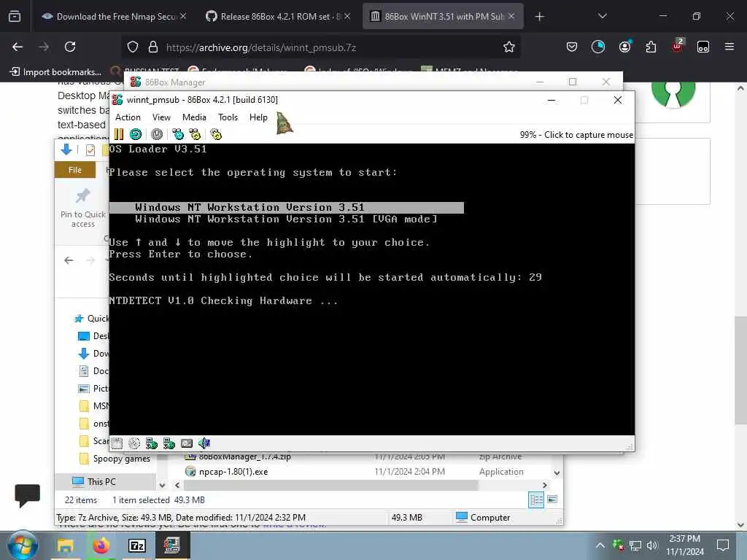Image resolution: width=747 pixels, height=560 pixels.
Task: Click the system tray volume icon
Action: (x=652, y=545)
